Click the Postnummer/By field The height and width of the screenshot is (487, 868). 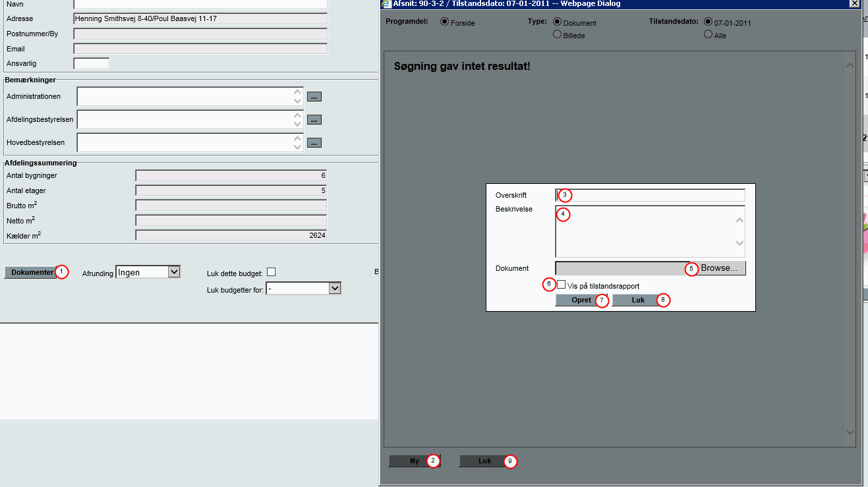click(x=200, y=34)
